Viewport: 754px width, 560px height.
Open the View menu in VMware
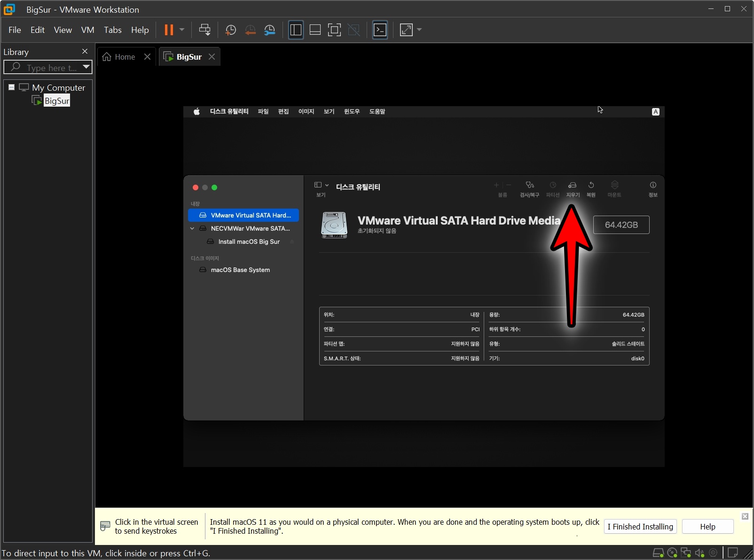[x=63, y=30]
